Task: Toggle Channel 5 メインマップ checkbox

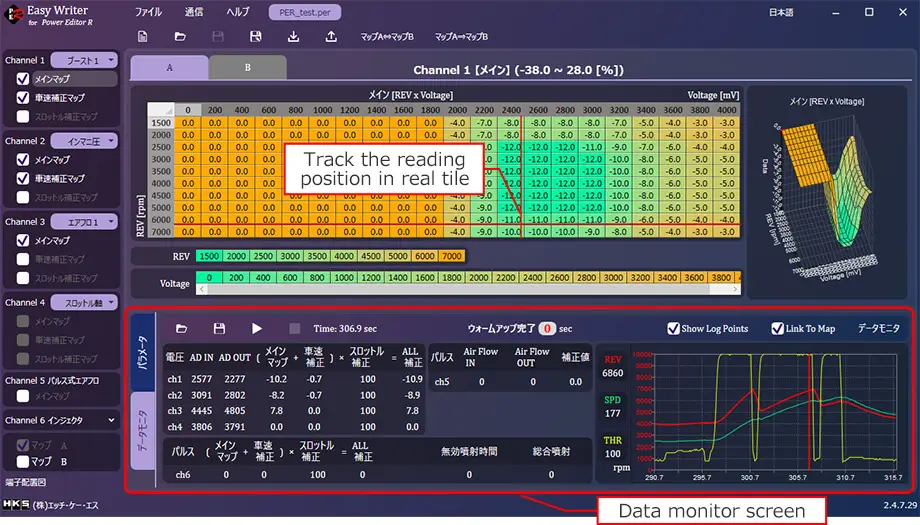Action: click(x=23, y=397)
